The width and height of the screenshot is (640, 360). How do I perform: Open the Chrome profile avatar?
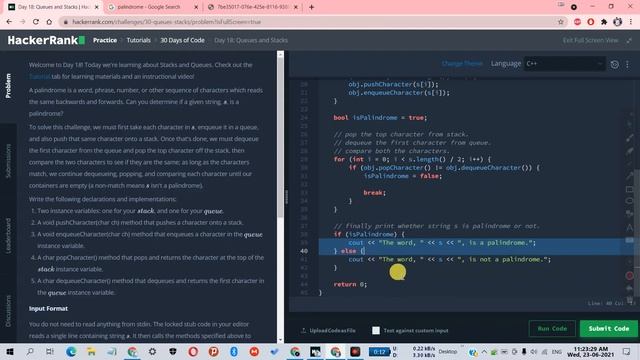(617, 22)
